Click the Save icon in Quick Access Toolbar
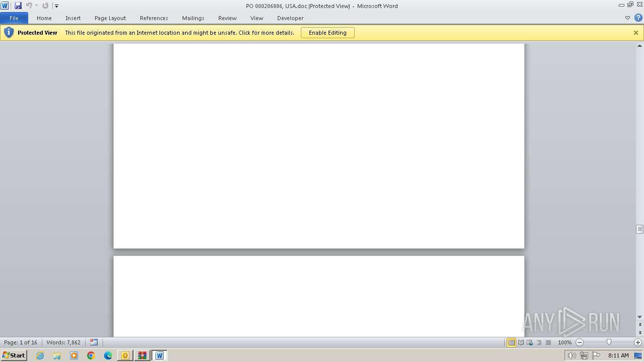Screen dimensions: 644x362 coord(18,6)
